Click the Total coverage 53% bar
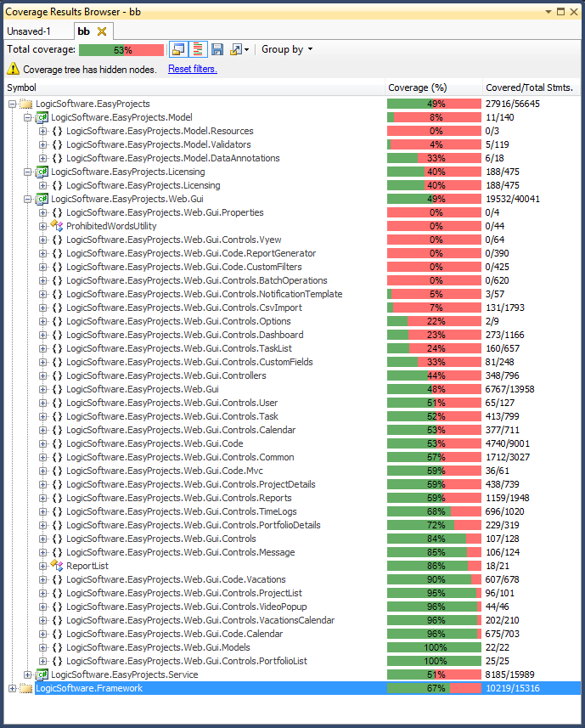Viewport: 585px width, 728px height. (121, 49)
